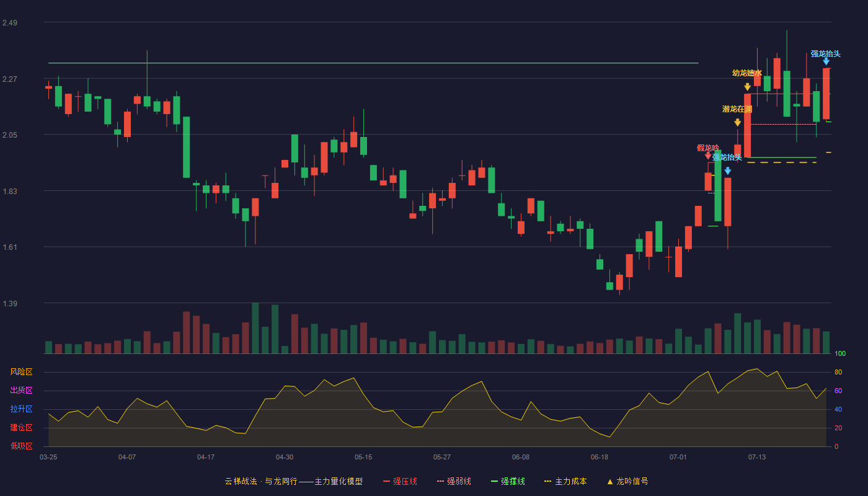
Task: Toggle the 强压线 legend item
Action: pyautogui.click(x=400, y=481)
